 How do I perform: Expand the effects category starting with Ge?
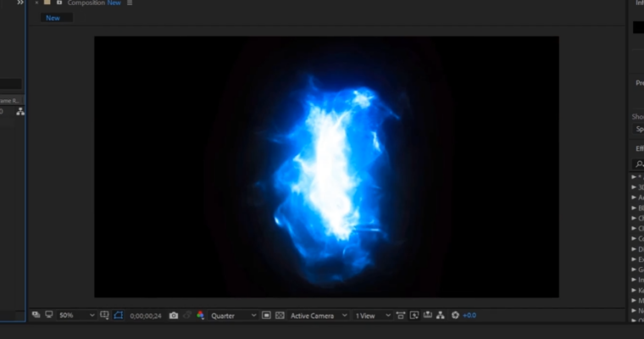634,270
